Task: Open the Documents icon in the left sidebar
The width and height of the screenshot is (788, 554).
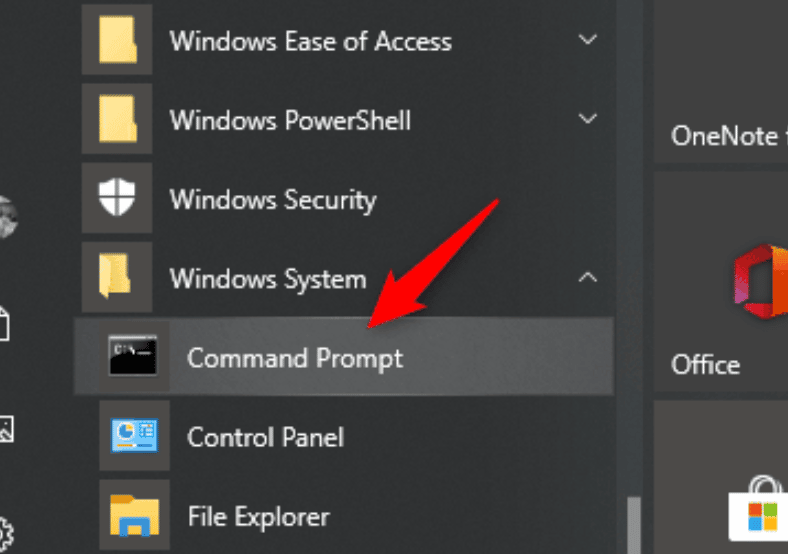Action: tap(4, 324)
